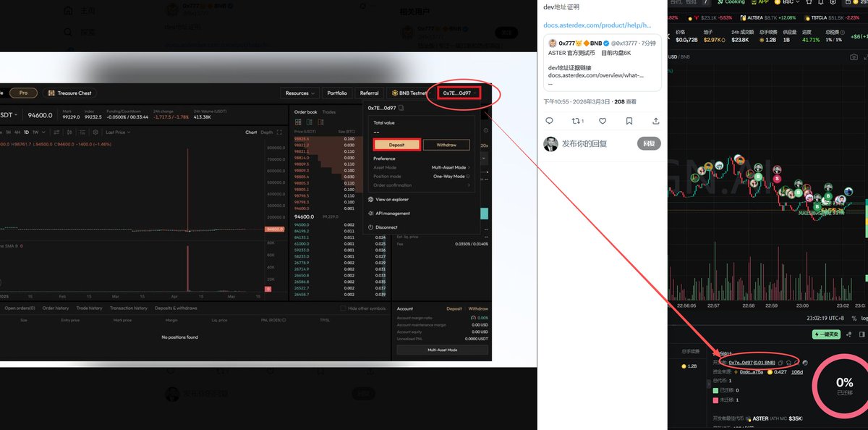Expand Order confirmation preference
This screenshot has height=430, width=868.
[421, 185]
